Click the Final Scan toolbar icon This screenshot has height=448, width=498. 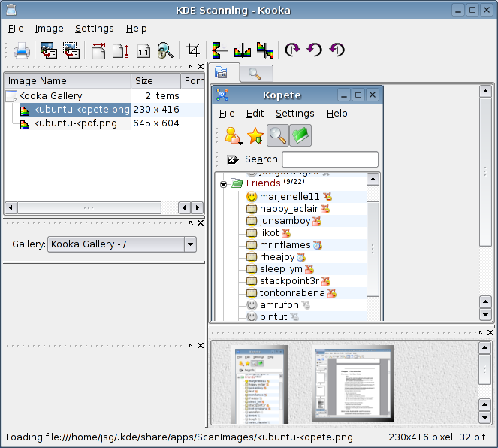pos(71,50)
